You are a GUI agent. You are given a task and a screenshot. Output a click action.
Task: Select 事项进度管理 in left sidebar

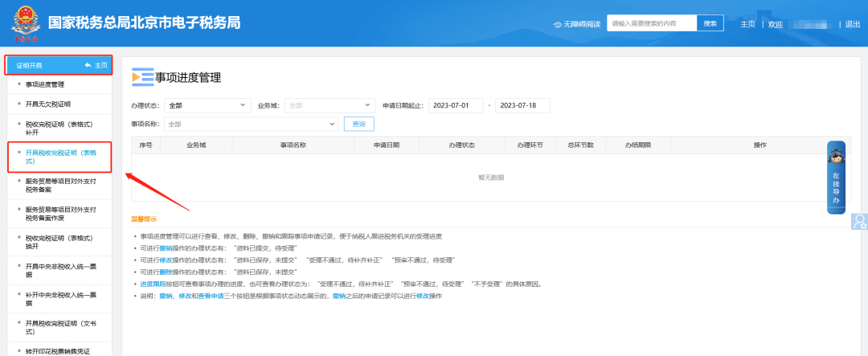pos(55,84)
